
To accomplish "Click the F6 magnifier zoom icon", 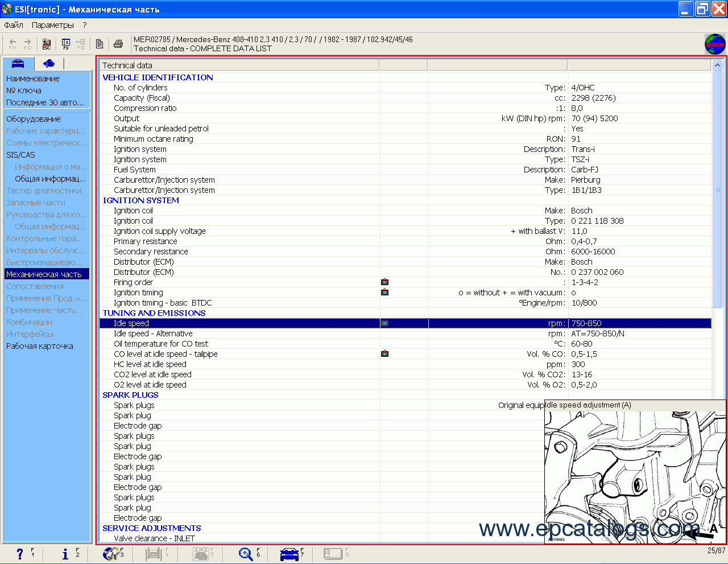I will tap(246, 554).
